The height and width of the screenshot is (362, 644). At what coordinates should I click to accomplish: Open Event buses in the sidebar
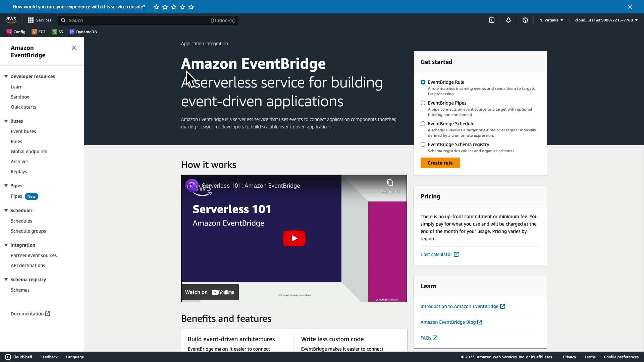click(x=23, y=131)
